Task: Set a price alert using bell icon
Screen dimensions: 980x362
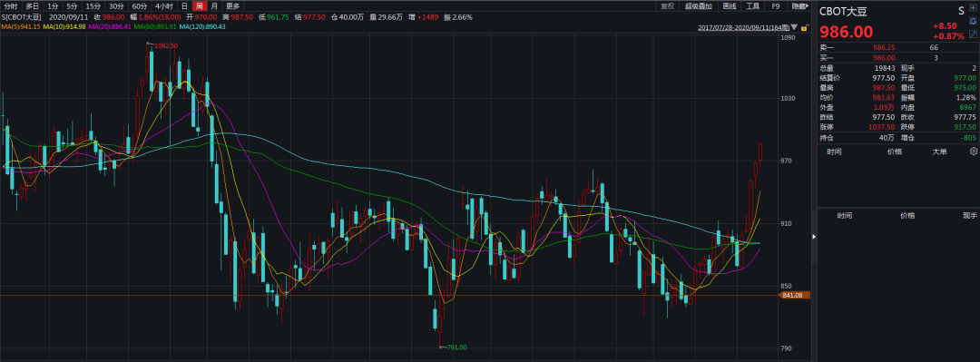Action: point(973,21)
